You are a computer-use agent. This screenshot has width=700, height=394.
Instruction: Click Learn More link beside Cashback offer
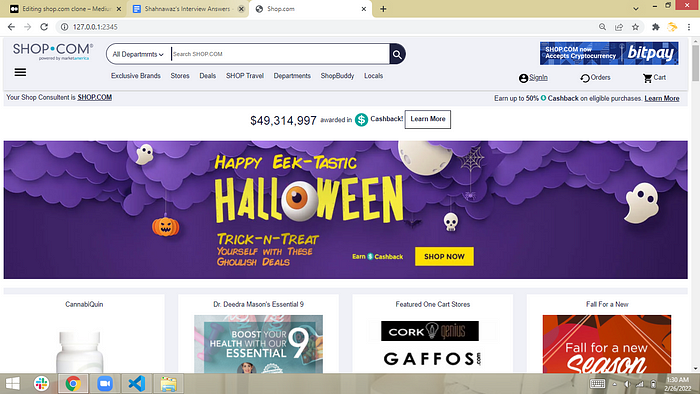662,98
